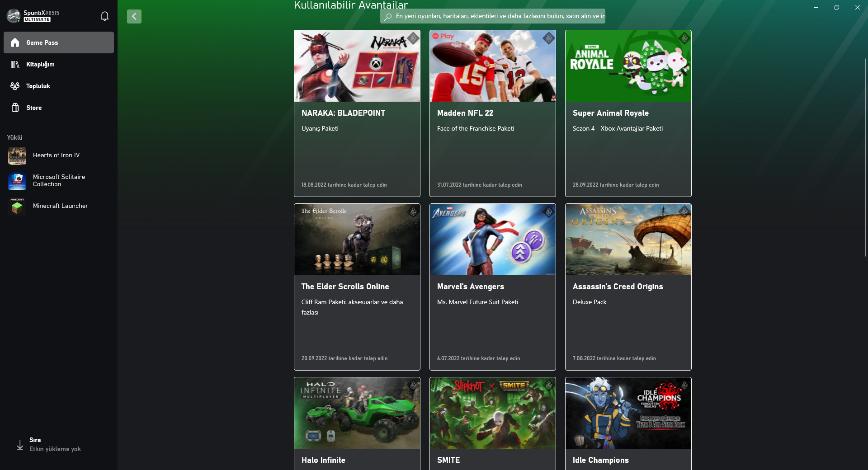The width and height of the screenshot is (868, 470).
Task: Click the perk badge on Madden NFL 22 card
Action: (x=549, y=38)
